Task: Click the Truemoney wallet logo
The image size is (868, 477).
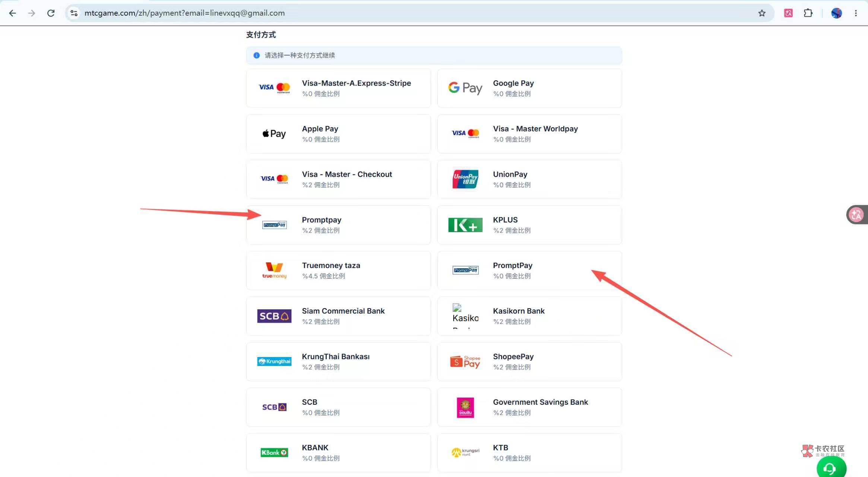Action: (x=274, y=271)
